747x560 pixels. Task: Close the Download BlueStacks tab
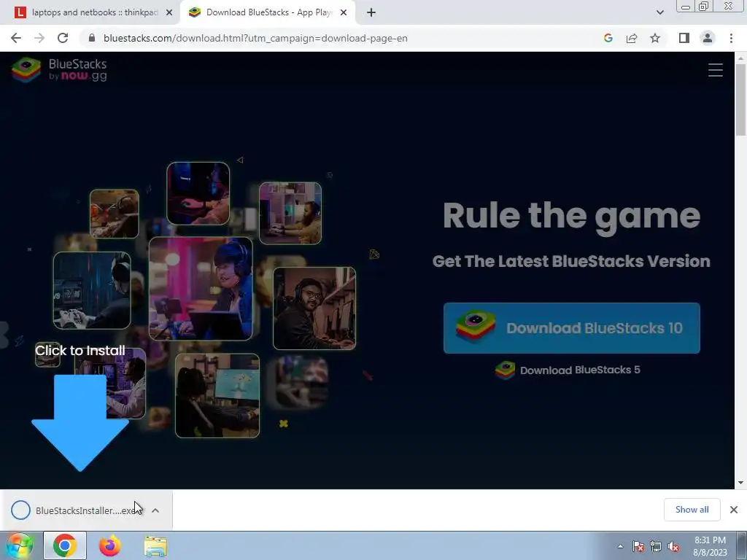coord(344,13)
